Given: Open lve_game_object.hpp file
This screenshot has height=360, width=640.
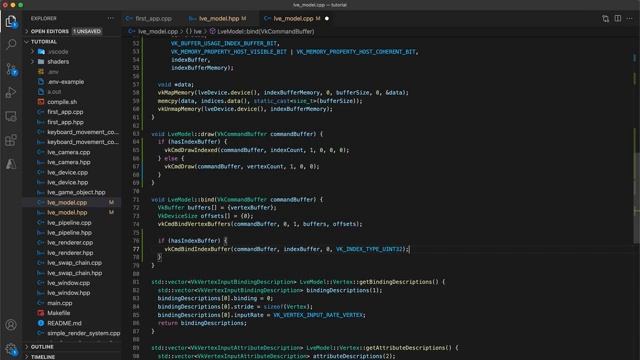Looking at the screenshot, I should coord(76,192).
